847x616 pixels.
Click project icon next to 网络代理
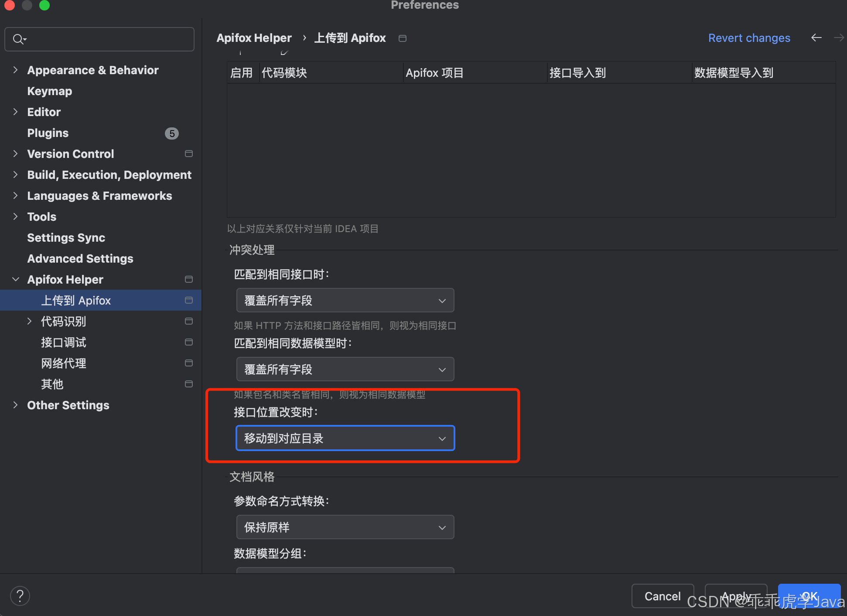189,363
